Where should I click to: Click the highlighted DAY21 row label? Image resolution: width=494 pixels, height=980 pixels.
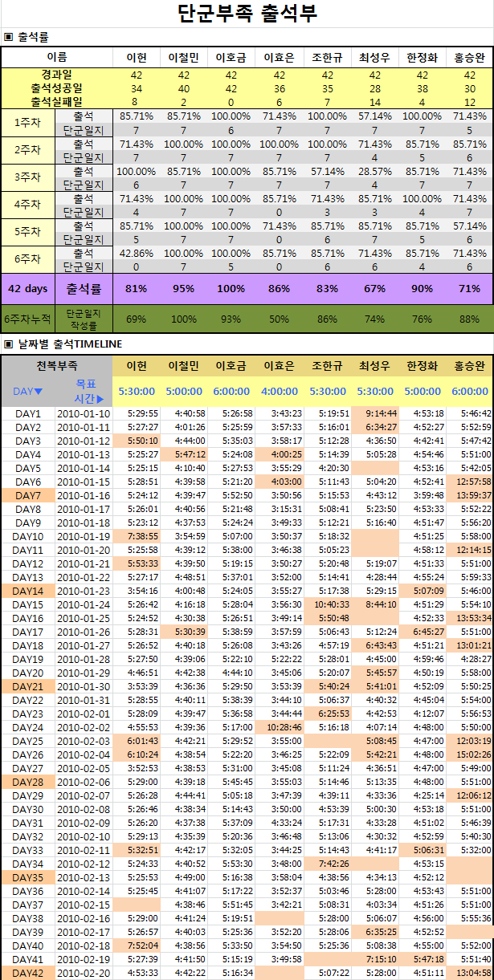tap(28, 686)
